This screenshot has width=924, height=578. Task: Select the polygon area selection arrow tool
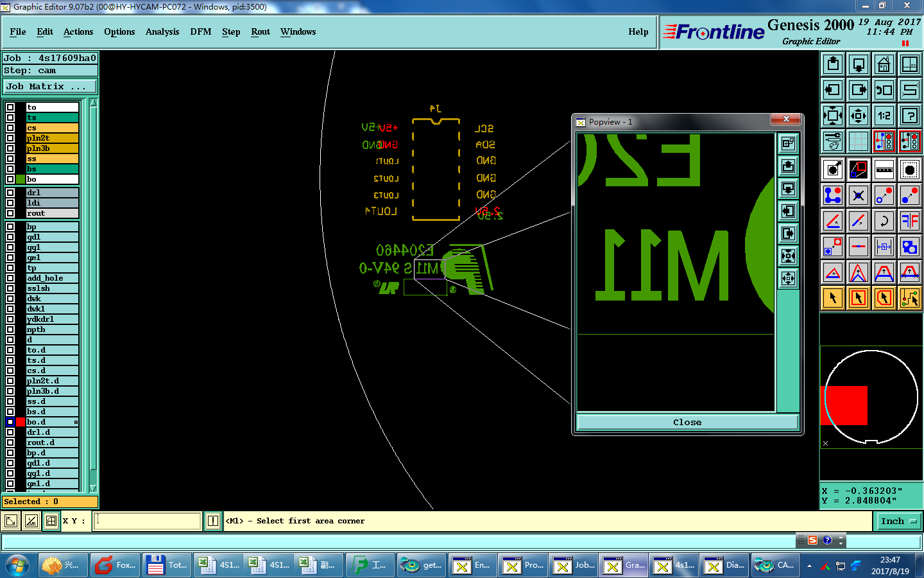(x=884, y=298)
